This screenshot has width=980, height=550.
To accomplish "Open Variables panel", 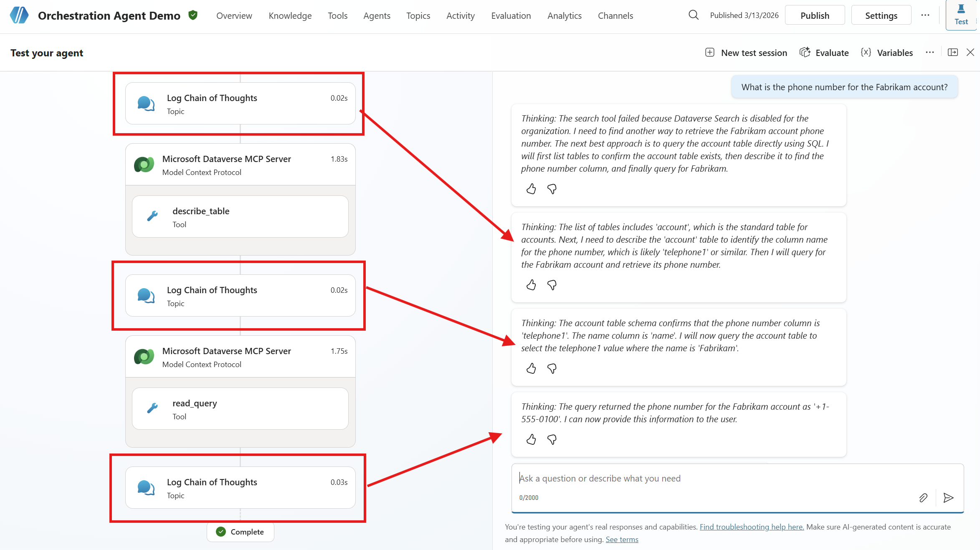I will tap(887, 53).
